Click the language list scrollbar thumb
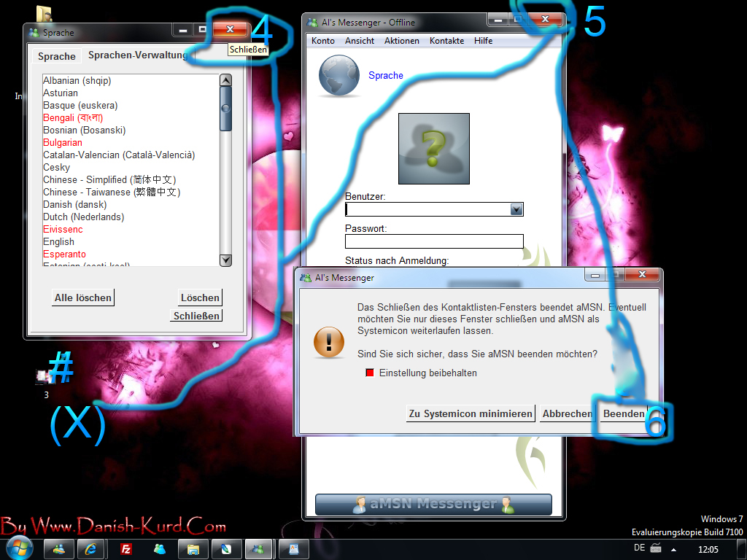 pyautogui.click(x=226, y=109)
